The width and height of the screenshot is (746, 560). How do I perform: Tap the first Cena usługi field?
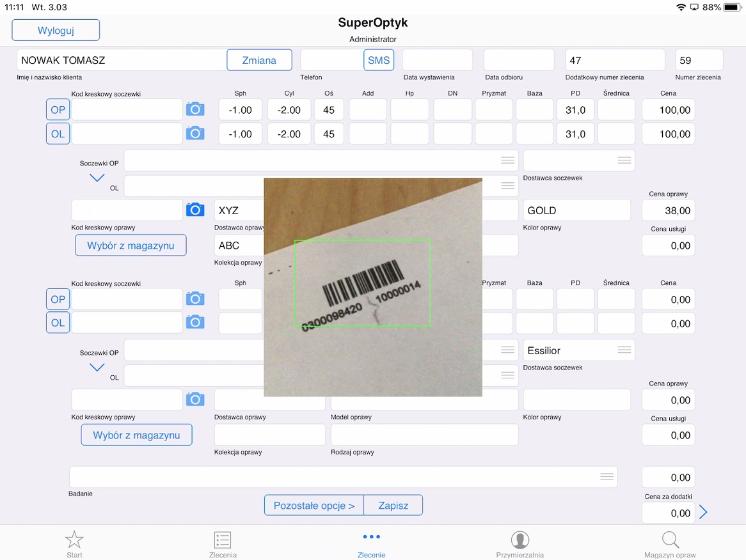pyautogui.click(x=668, y=245)
